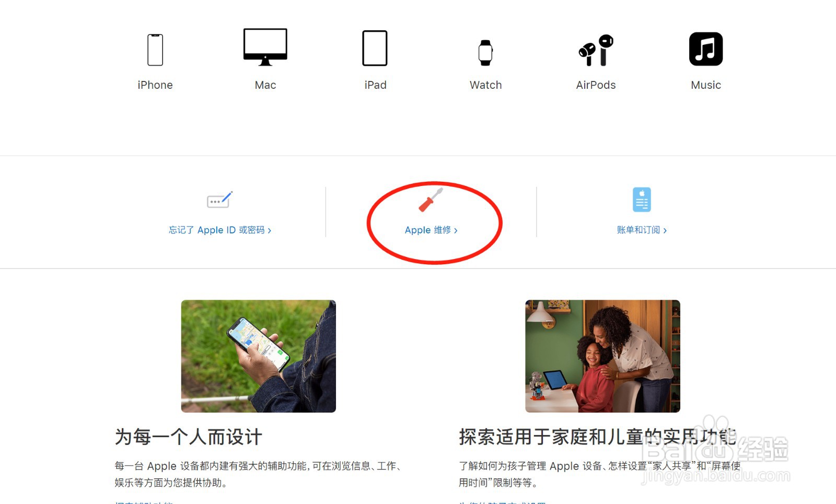Select the Mac desktop icon
This screenshot has height=504, width=836.
coord(265,47)
